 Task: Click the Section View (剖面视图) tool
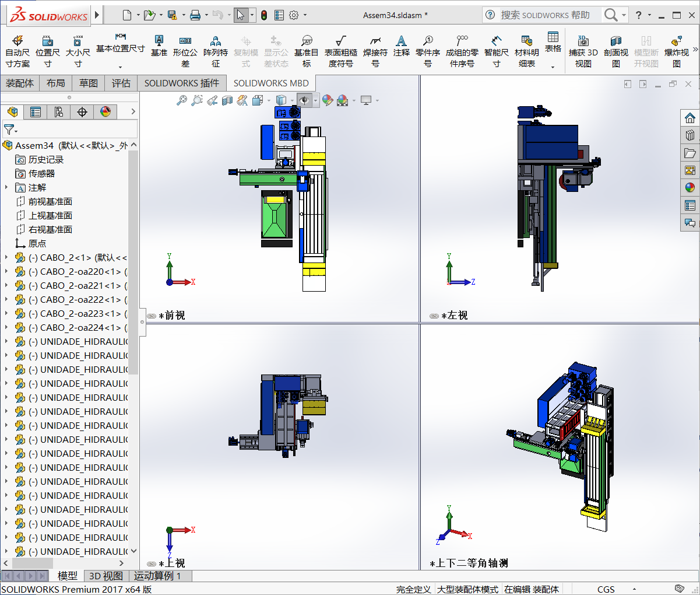click(616, 51)
